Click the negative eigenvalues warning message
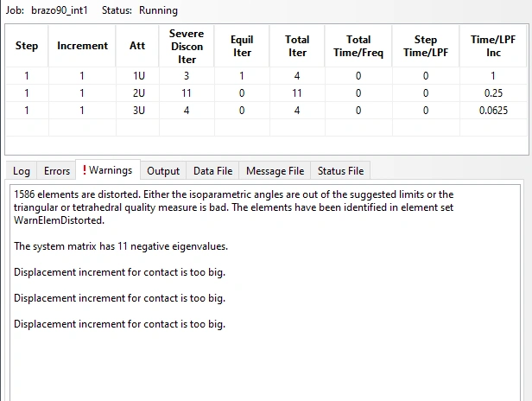 (x=121, y=246)
